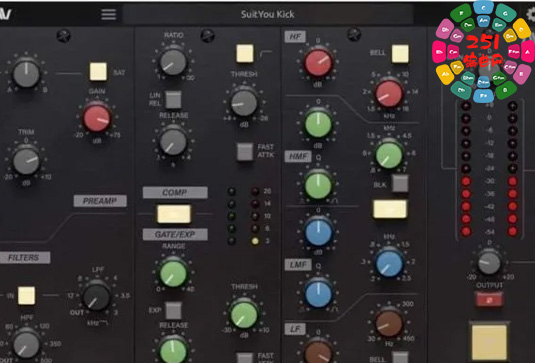Toggle the preamp SAT button

98,72
